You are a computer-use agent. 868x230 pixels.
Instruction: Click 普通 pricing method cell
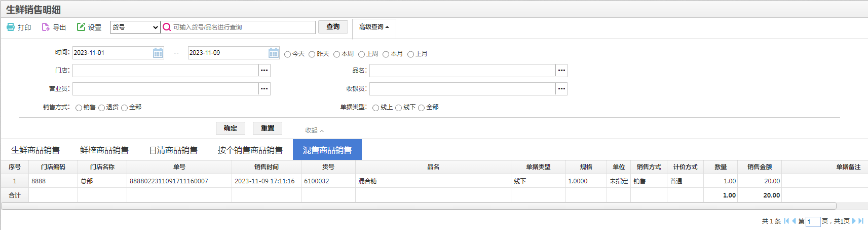coord(685,181)
